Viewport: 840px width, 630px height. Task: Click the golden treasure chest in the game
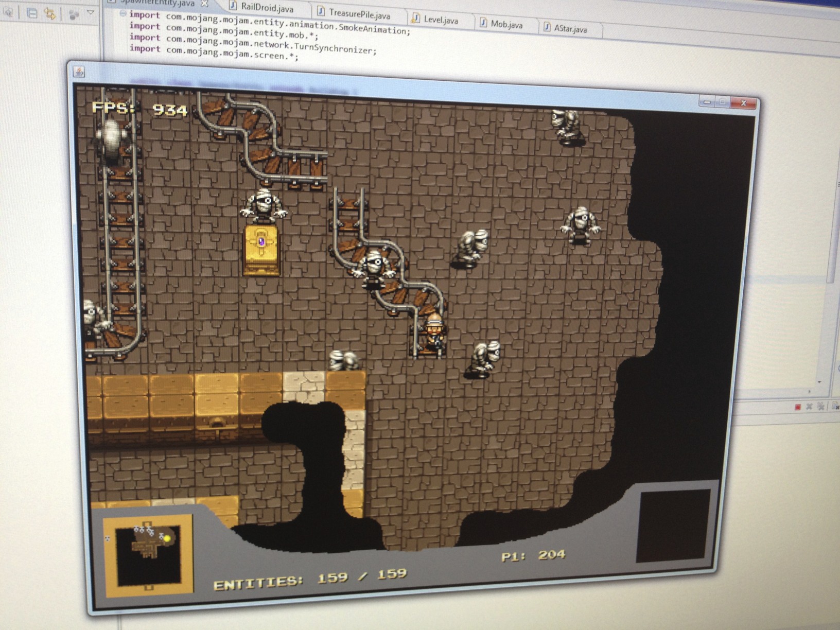click(262, 249)
